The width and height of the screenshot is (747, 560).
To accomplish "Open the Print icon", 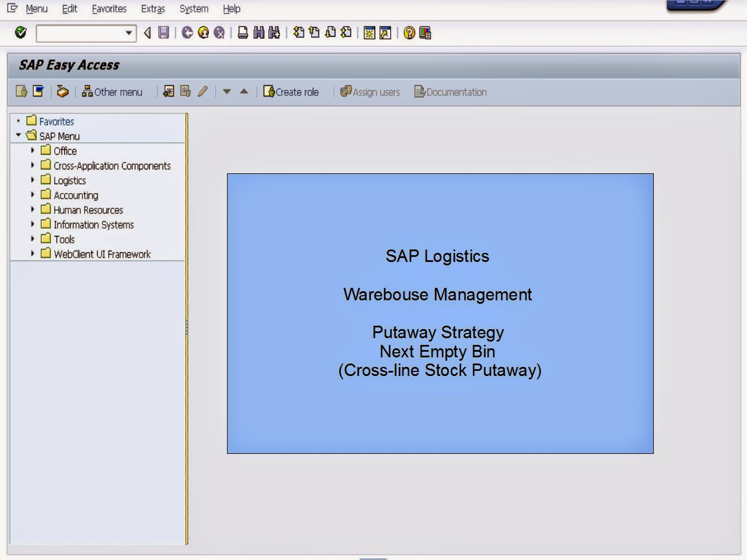I will pyautogui.click(x=243, y=33).
